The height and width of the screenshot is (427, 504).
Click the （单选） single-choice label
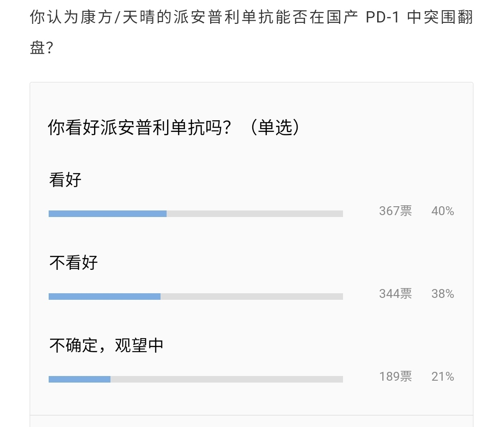pos(275,128)
